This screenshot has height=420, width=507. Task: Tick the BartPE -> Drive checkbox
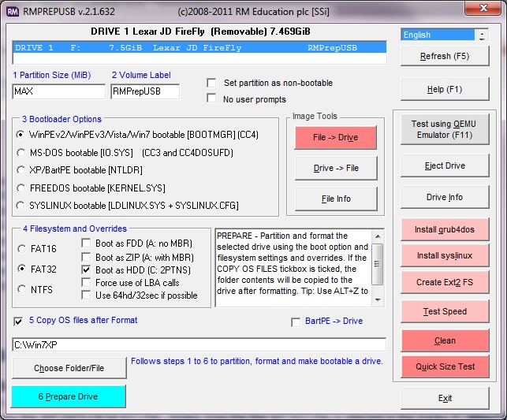296,322
